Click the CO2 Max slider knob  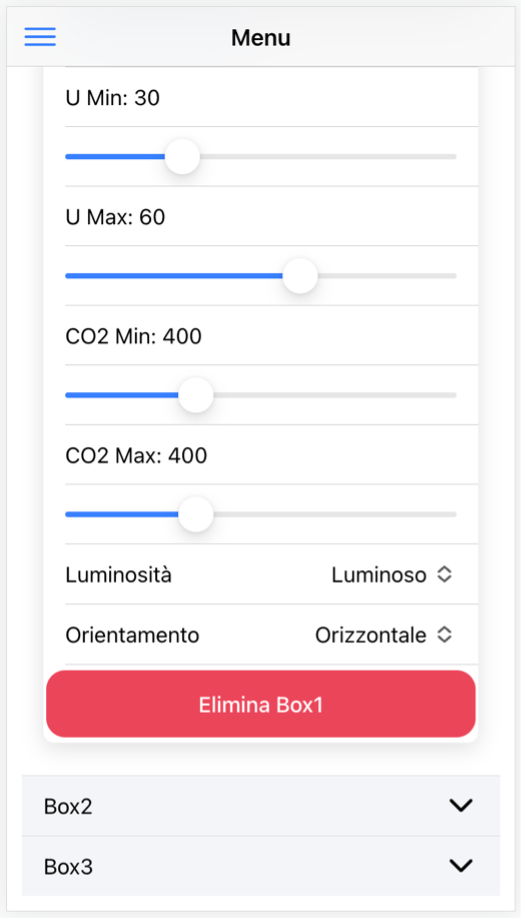click(x=195, y=515)
